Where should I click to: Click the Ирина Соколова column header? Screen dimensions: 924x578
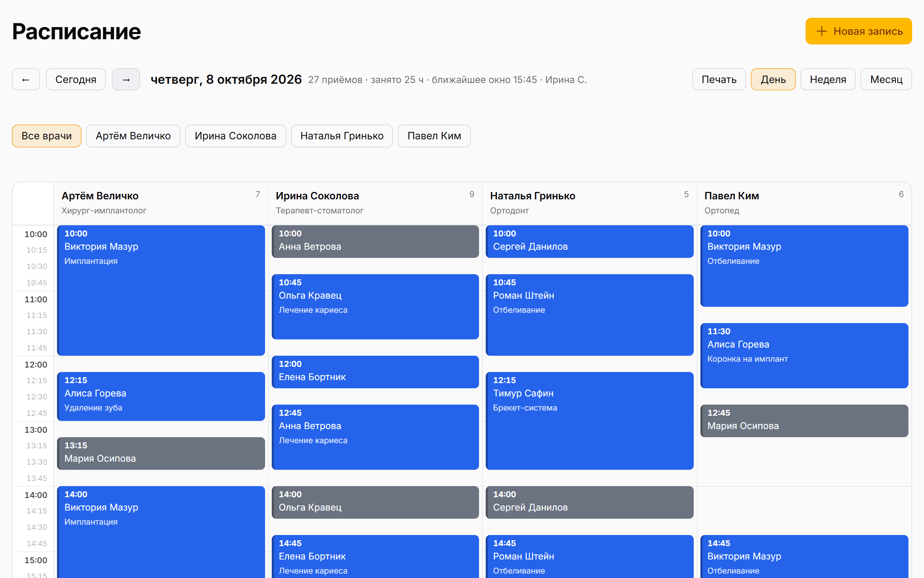(375, 203)
